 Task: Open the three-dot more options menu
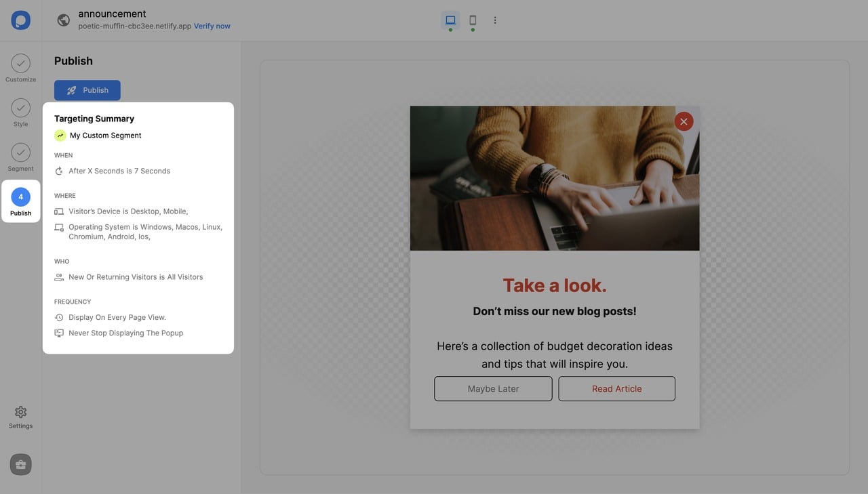pyautogui.click(x=495, y=20)
